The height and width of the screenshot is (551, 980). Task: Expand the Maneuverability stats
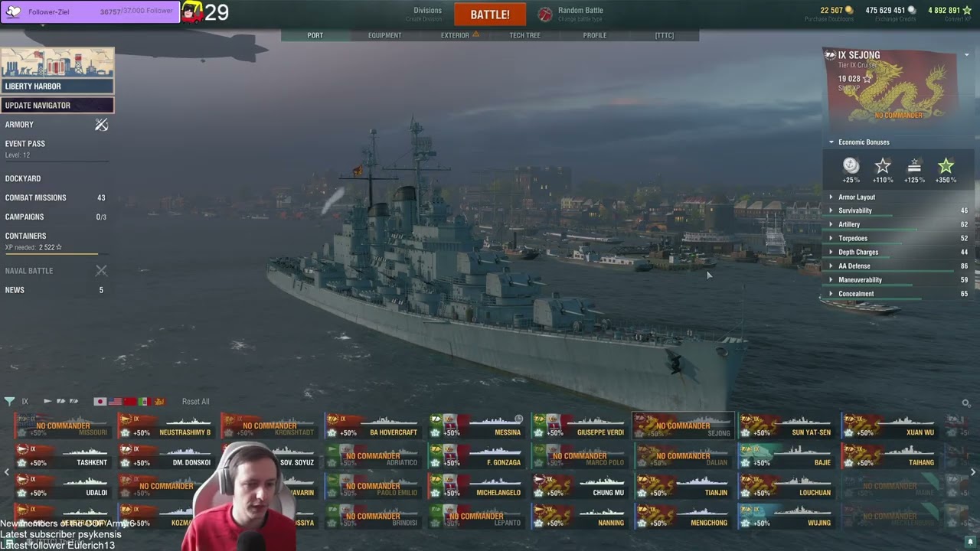pos(897,280)
